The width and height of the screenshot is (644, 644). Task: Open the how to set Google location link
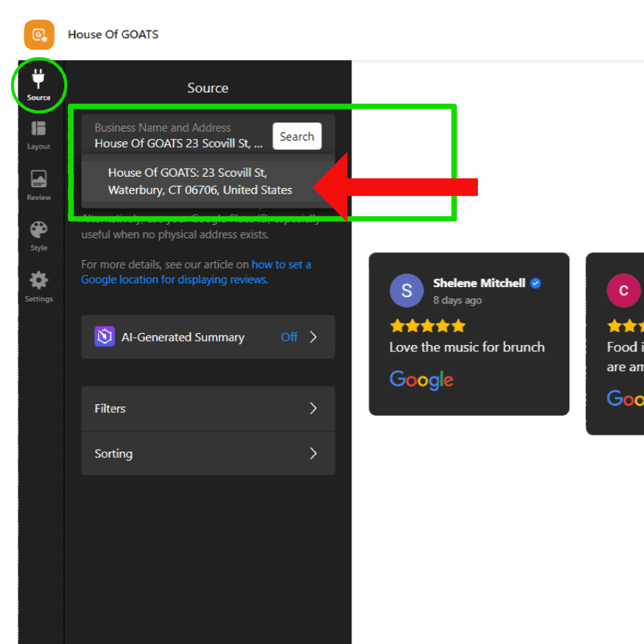[196, 272]
